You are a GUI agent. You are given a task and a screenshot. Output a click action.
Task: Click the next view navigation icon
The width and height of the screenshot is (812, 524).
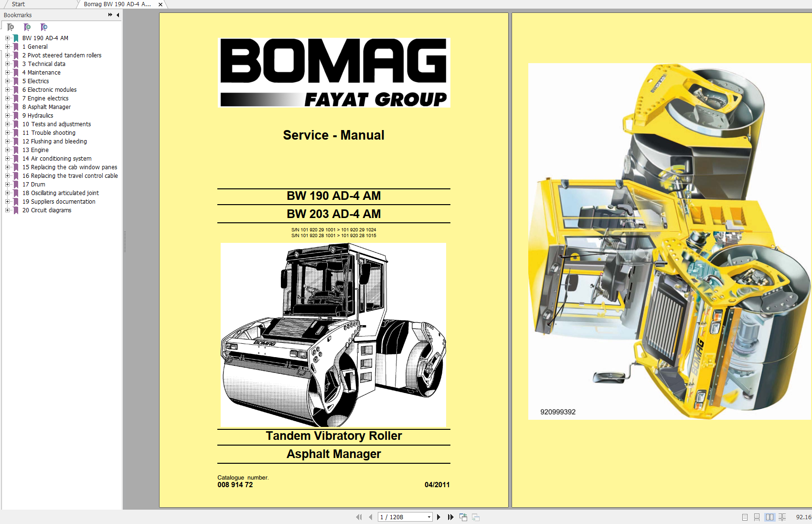click(x=476, y=517)
